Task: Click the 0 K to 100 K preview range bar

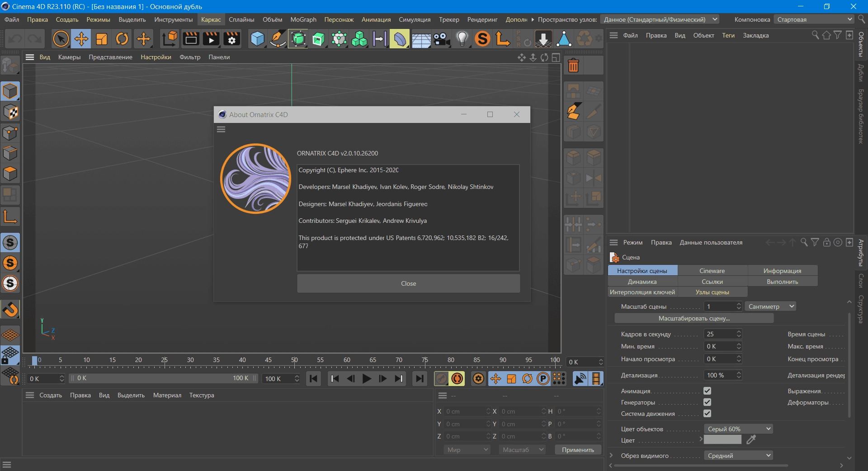Action: (163, 378)
